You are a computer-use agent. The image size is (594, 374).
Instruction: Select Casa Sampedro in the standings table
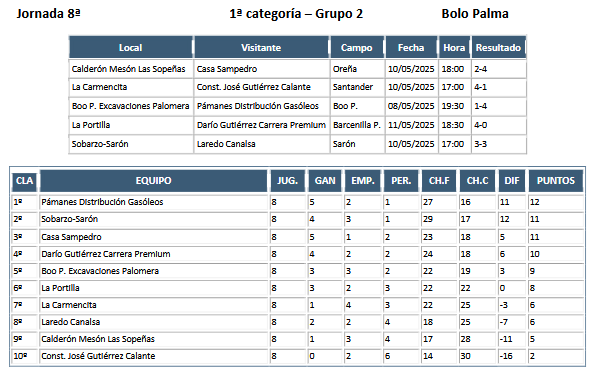coord(71,237)
